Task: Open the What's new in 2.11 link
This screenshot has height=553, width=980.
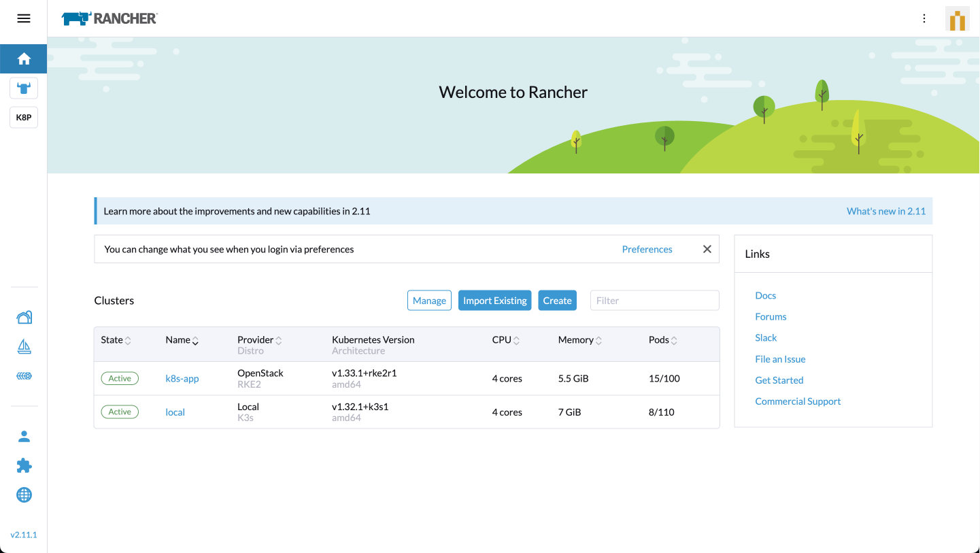Action: coord(886,212)
